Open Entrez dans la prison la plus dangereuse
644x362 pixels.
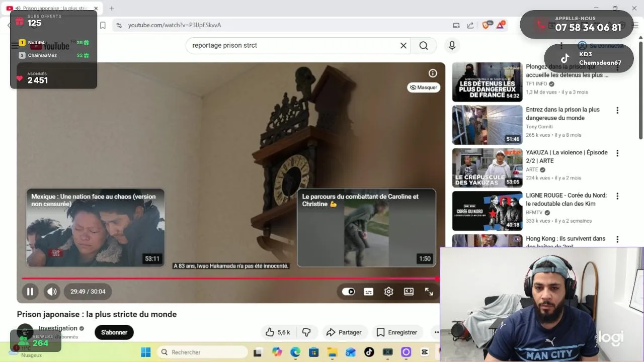coord(562,114)
